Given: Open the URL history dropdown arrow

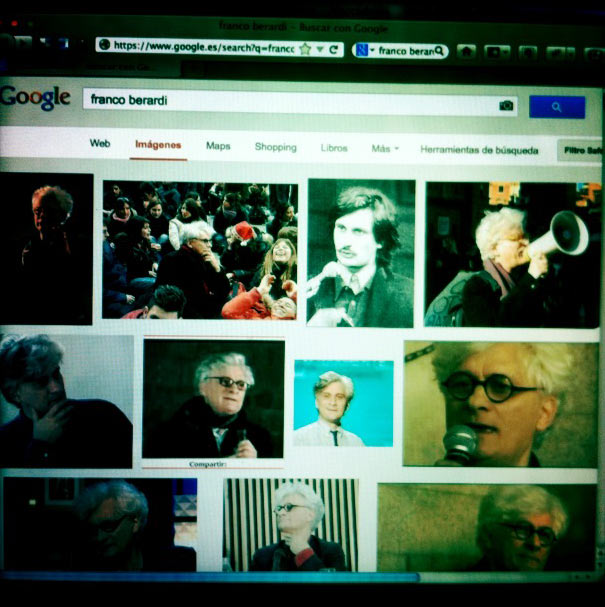Looking at the screenshot, I should [x=318, y=48].
